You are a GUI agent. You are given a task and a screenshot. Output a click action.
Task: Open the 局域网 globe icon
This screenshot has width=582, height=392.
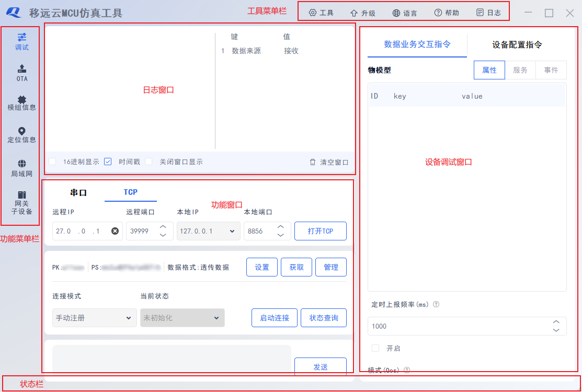pyautogui.click(x=22, y=164)
